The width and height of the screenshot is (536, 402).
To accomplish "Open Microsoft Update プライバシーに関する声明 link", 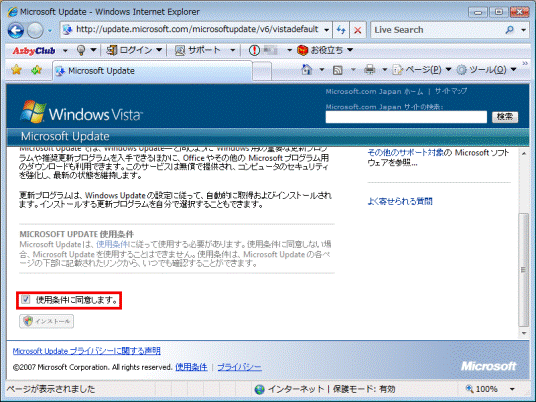I will (86, 351).
